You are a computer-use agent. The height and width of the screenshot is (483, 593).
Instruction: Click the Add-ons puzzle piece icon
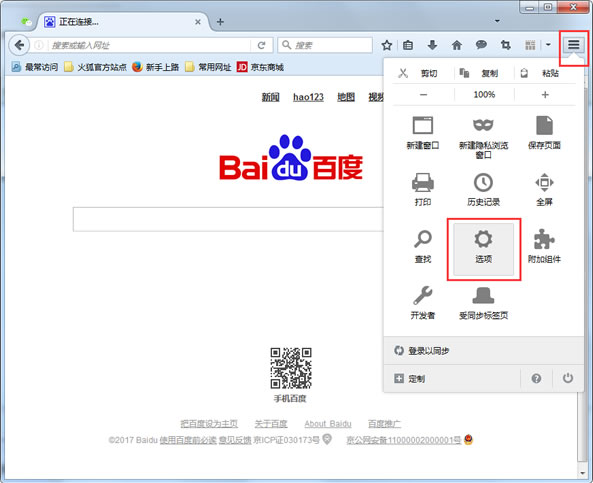coord(544,240)
